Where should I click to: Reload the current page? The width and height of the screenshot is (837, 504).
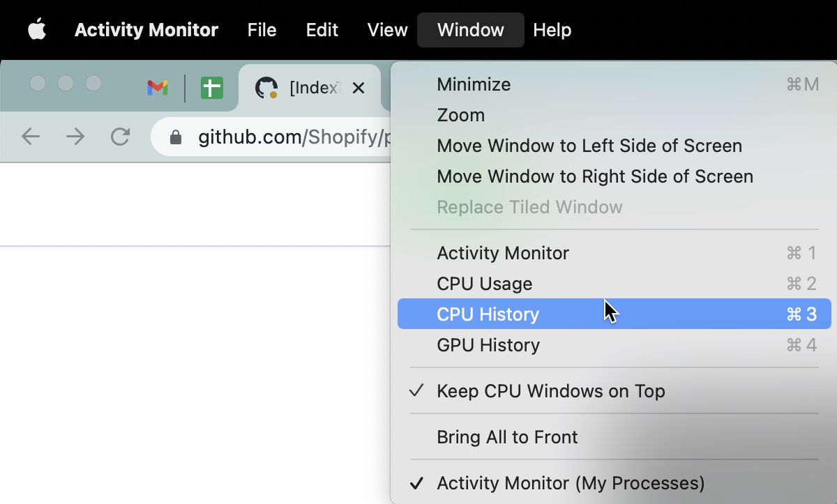coord(121,137)
